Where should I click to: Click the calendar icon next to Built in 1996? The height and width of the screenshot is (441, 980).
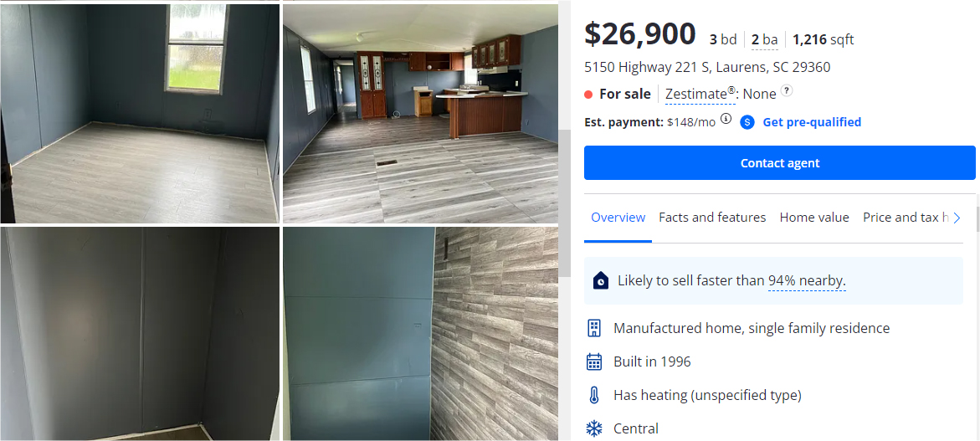[593, 362]
